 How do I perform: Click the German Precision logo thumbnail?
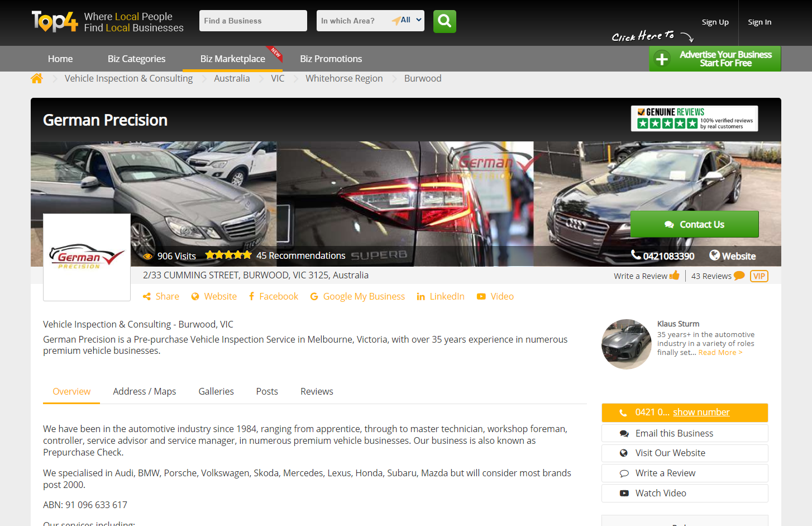click(x=87, y=257)
